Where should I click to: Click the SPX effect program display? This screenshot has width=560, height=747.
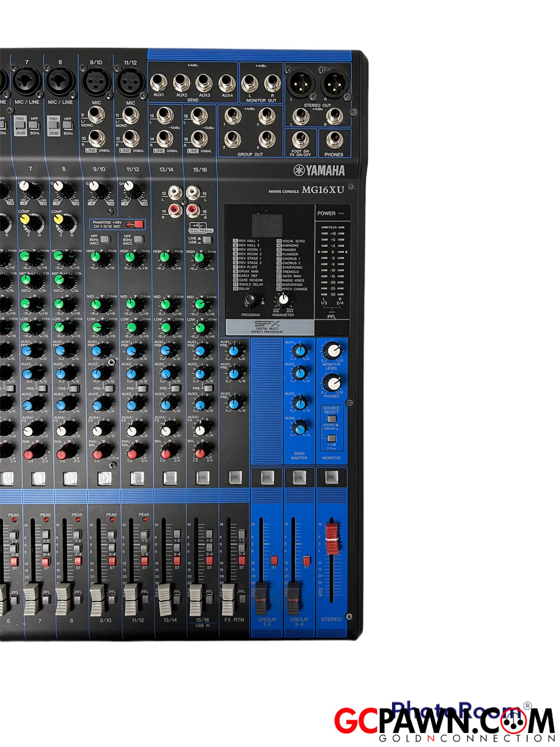(x=267, y=225)
